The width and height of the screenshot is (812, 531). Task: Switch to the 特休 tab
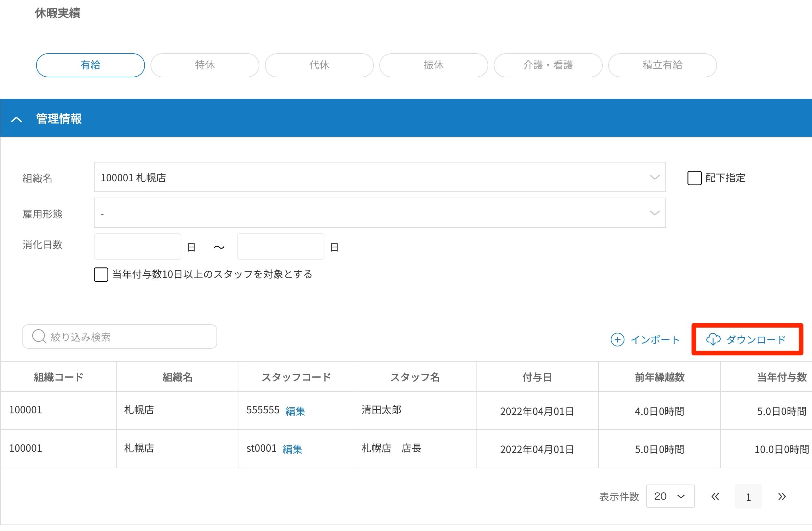[x=205, y=65]
